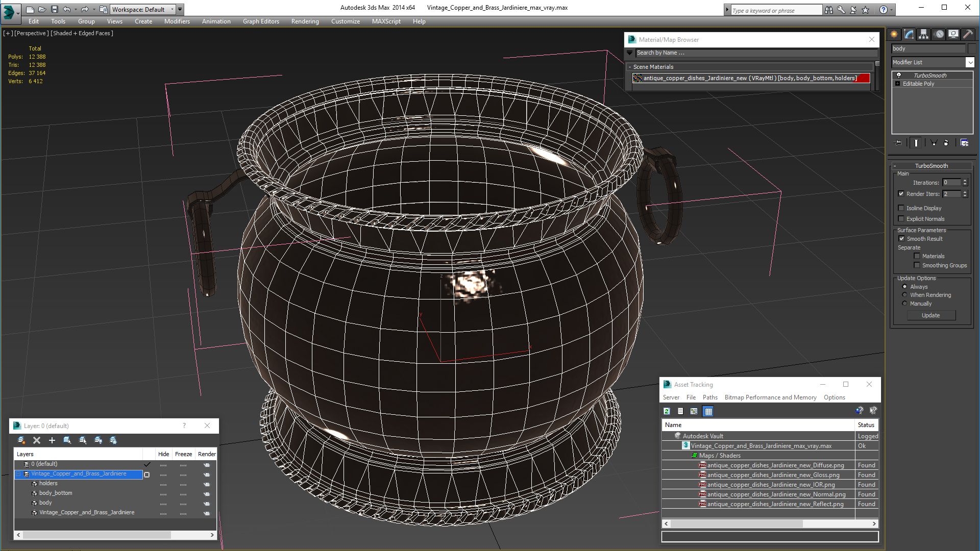The image size is (980, 551).
Task: Open the Display command panel tab
Action: 953,34
